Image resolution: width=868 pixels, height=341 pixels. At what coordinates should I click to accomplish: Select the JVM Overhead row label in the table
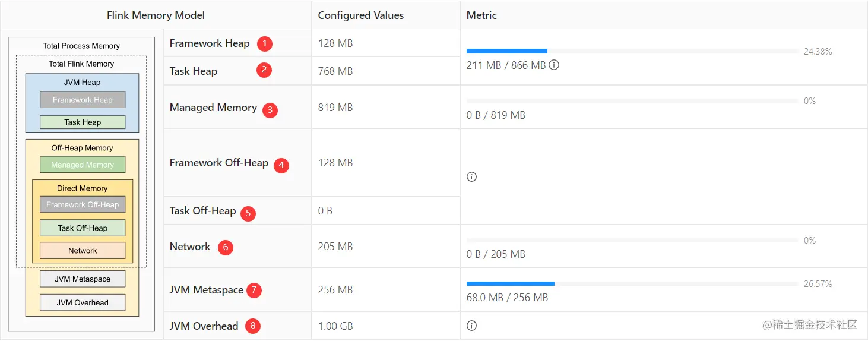tap(204, 326)
